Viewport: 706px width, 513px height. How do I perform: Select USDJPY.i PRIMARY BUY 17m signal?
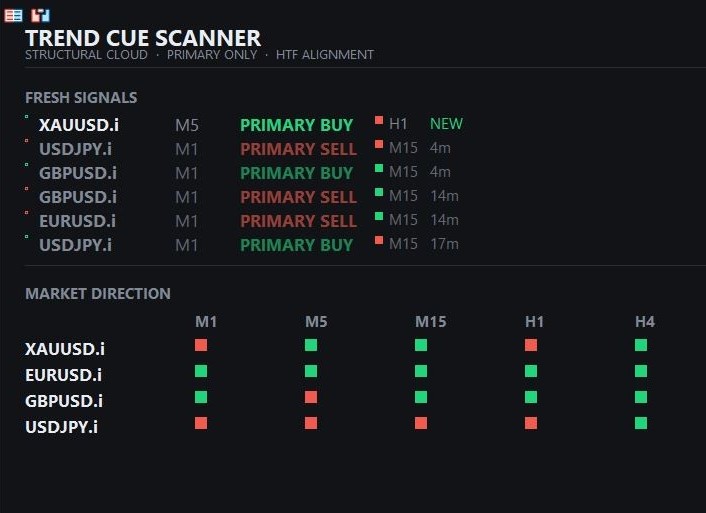244,245
